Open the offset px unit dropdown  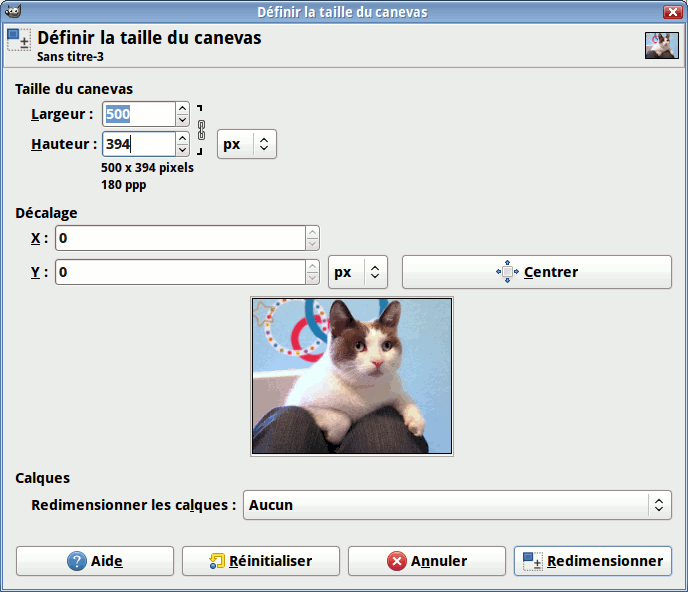(x=357, y=272)
